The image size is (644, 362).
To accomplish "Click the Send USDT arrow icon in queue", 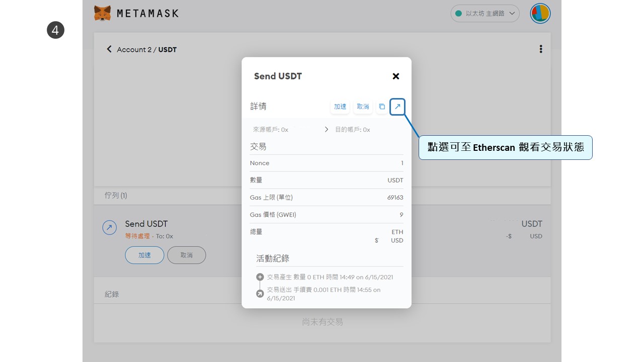I will 110,228.
